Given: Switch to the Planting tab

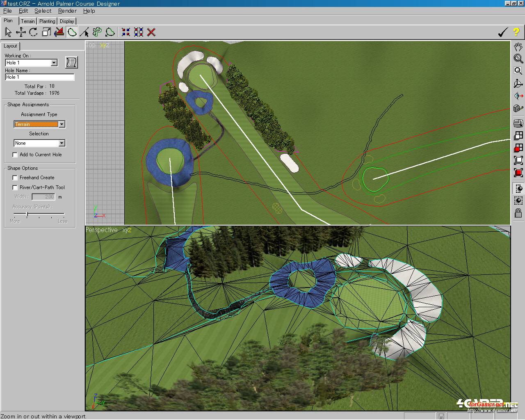Looking at the screenshot, I should (x=47, y=21).
